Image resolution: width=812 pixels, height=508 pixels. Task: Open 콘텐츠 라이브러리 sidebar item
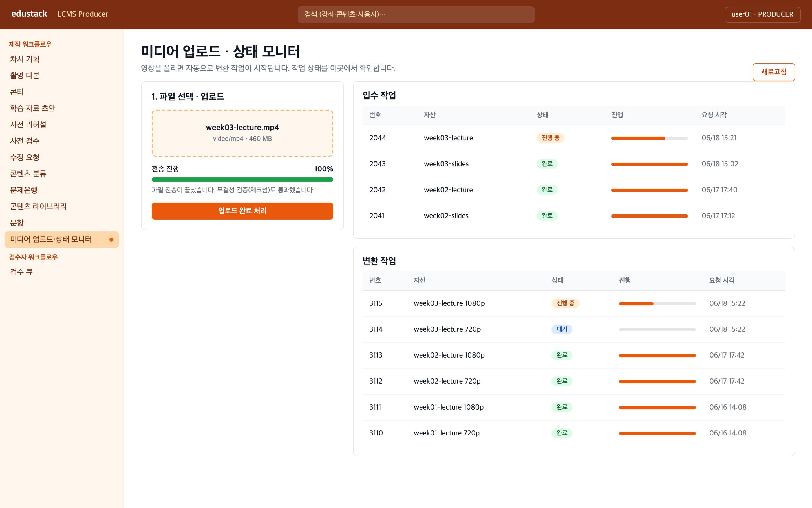point(62,206)
